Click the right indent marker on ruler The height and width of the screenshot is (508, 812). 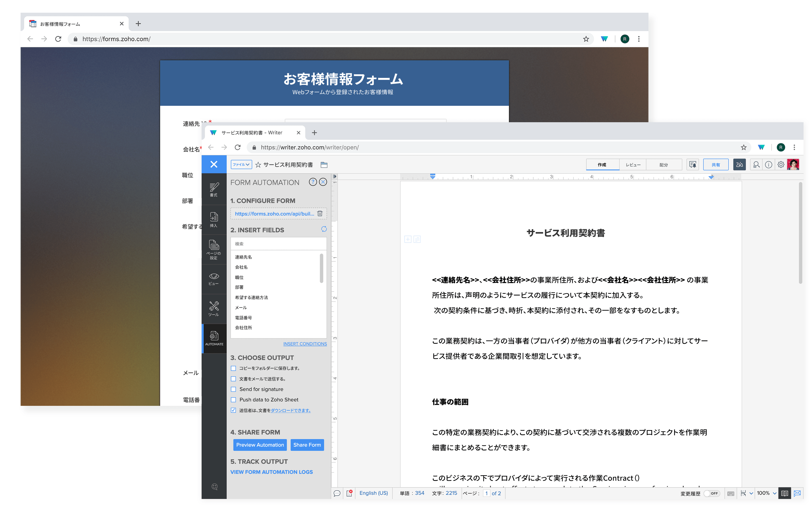pos(711,177)
